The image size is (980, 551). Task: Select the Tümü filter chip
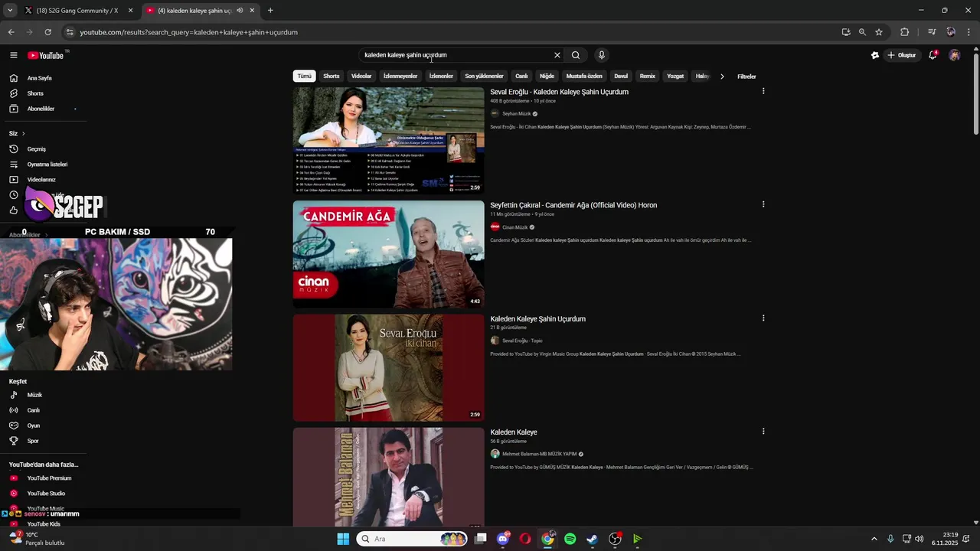point(304,77)
